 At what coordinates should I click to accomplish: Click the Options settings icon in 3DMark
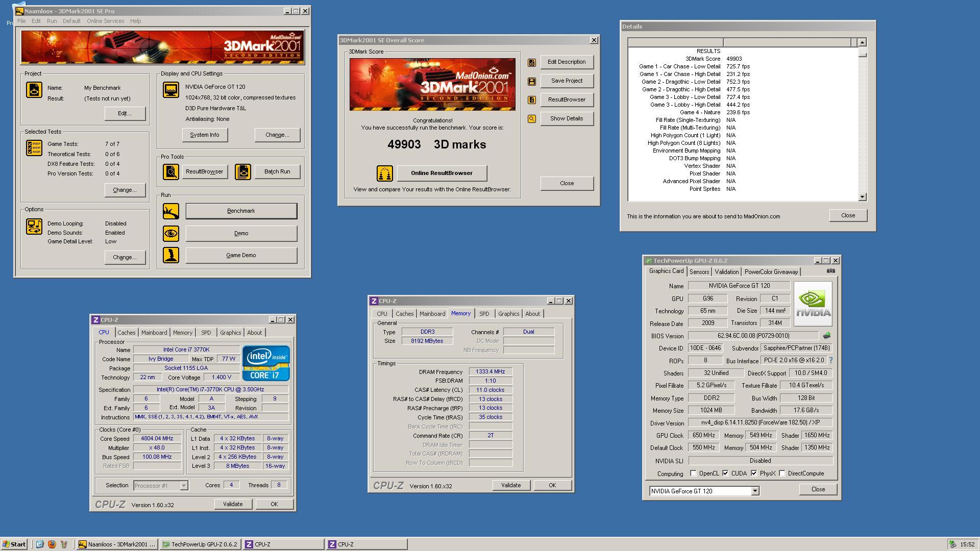point(34,227)
